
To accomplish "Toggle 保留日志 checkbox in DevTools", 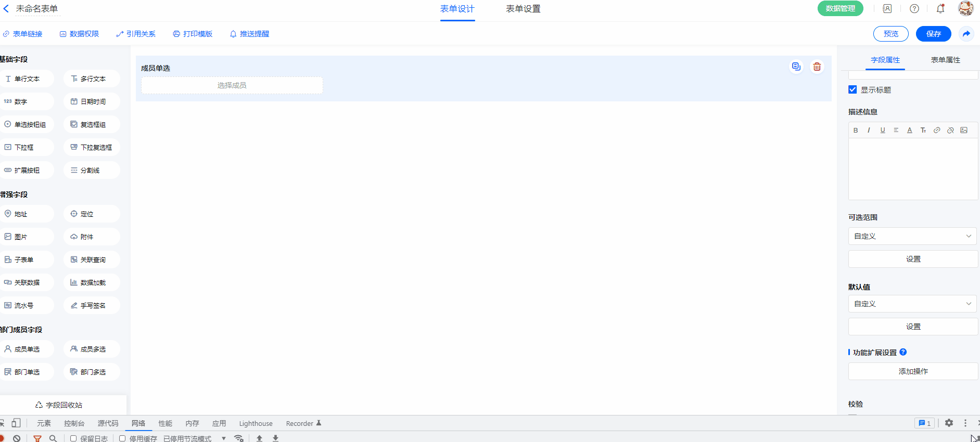I will coord(73,438).
